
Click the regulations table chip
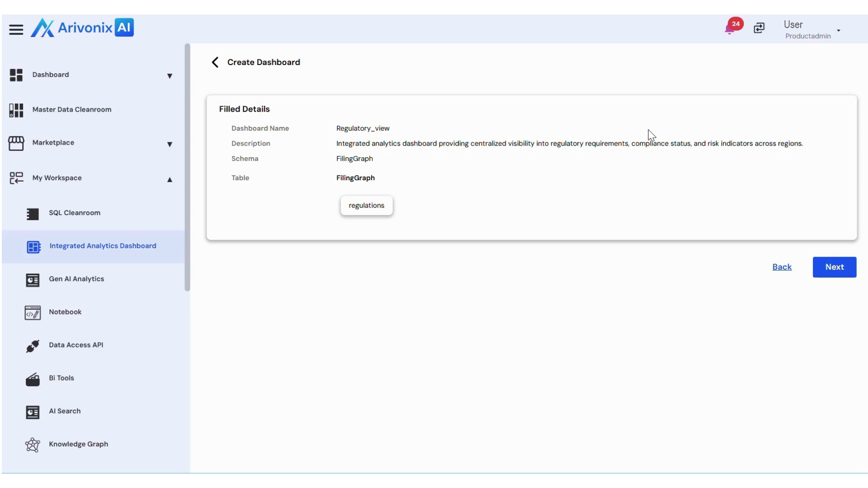pos(366,206)
